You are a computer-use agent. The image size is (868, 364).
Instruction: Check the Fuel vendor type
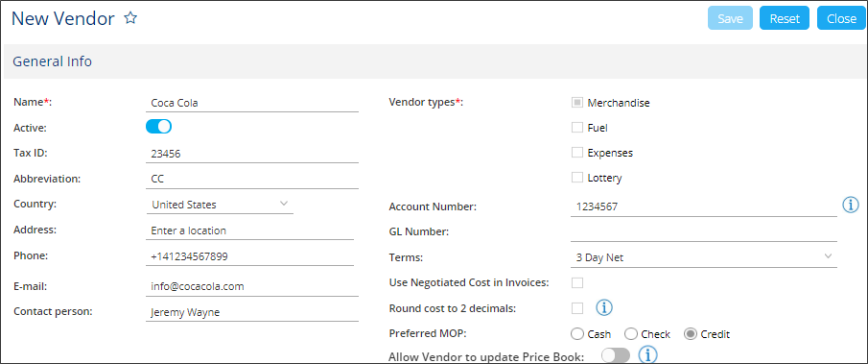point(577,128)
